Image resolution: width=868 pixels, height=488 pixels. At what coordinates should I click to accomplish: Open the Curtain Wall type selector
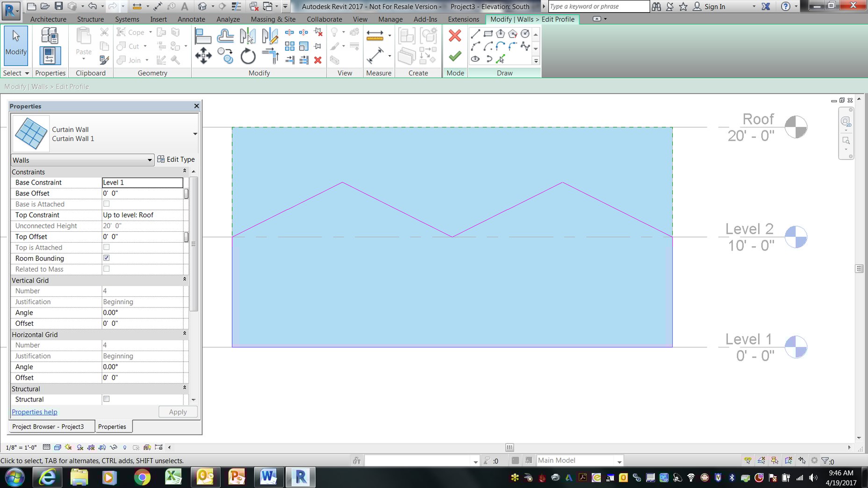click(x=195, y=134)
